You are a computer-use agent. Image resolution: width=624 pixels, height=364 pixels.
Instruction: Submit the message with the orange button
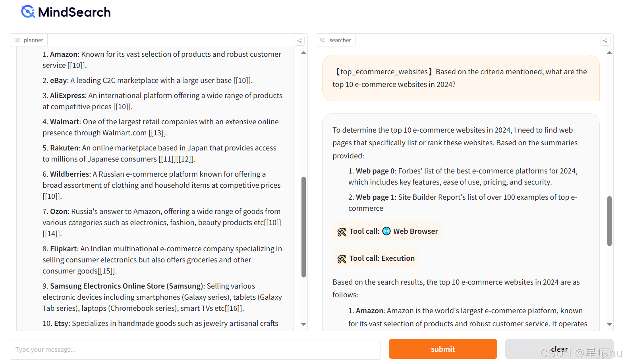tap(443, 349)
